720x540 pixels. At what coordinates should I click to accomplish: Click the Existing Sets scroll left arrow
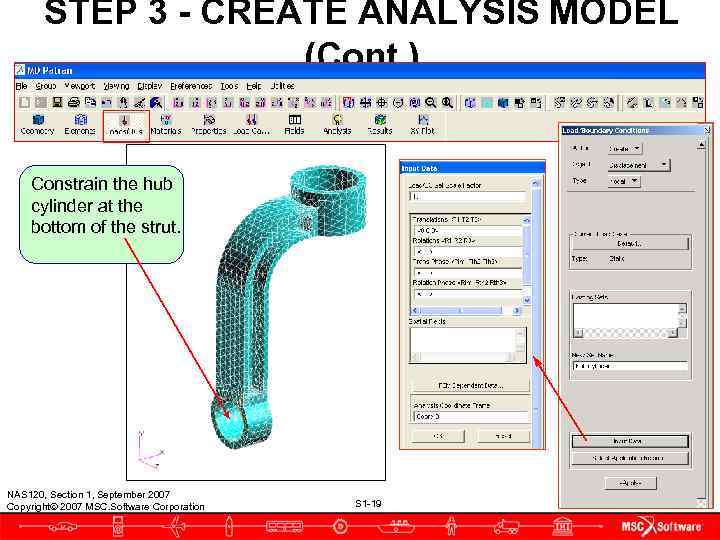578,332
